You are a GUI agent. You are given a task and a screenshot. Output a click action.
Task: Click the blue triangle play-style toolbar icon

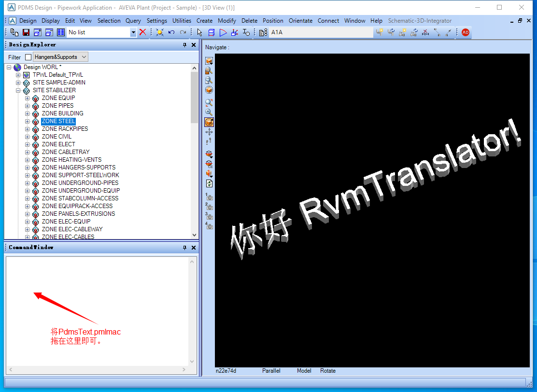tap(223, 32)
